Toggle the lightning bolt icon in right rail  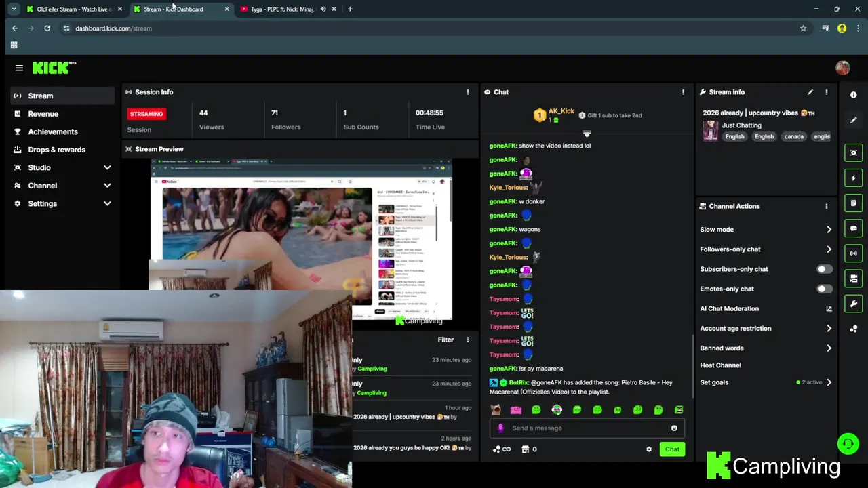point(854,178)
